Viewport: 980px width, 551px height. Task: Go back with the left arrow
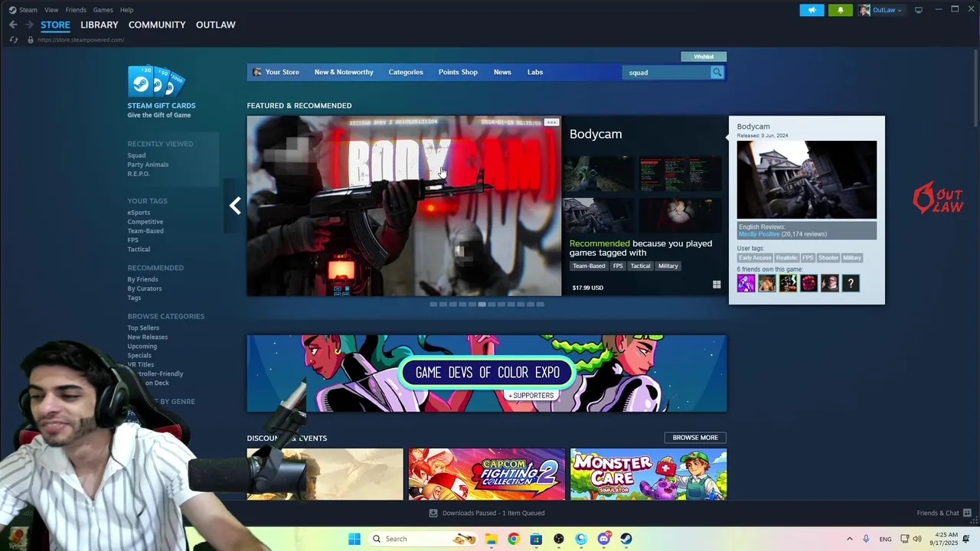[13, 24]
